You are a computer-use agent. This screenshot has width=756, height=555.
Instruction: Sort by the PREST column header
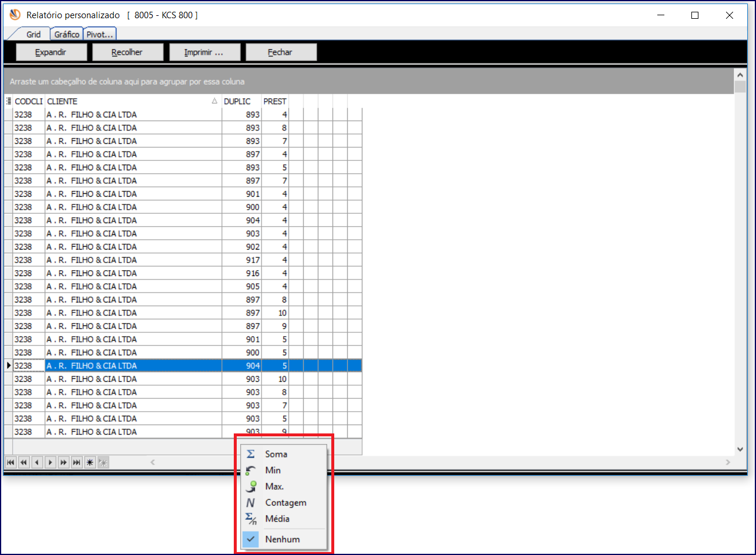point(275,101)
